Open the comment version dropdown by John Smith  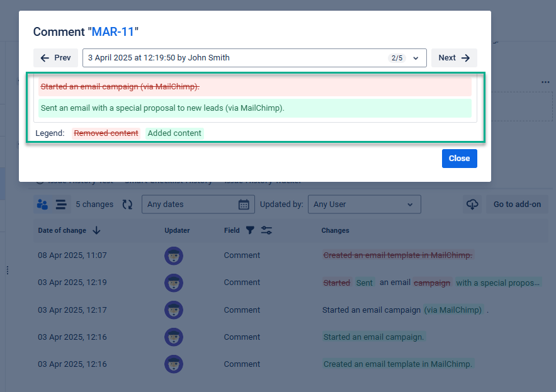(x=254, y=58)
